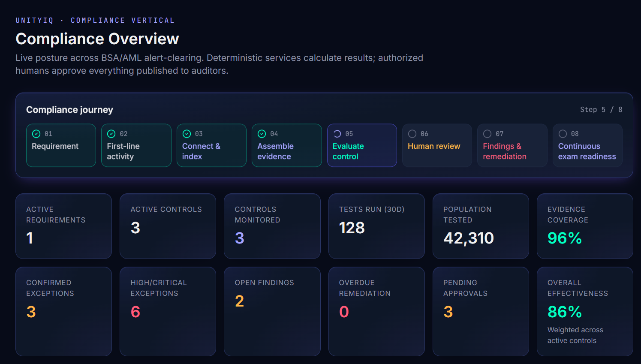
Task: Open Continuous exam readiness step
Action: point(587,145)
